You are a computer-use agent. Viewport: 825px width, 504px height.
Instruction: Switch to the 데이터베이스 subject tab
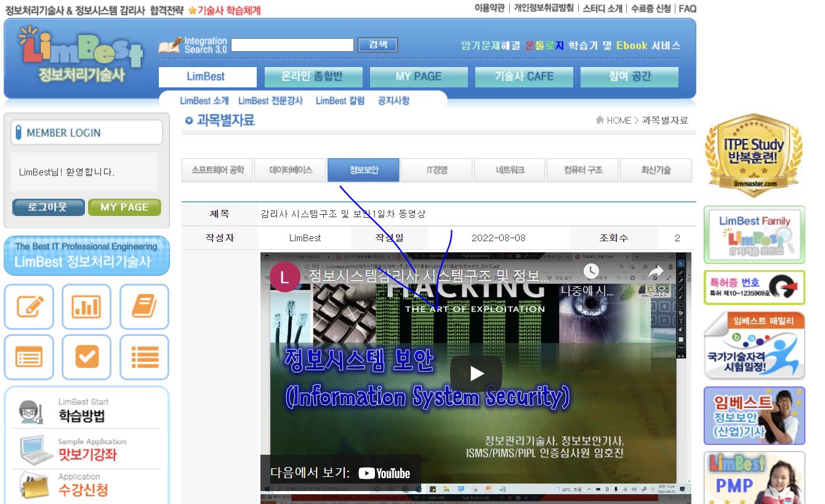click(x=291, y=170)
